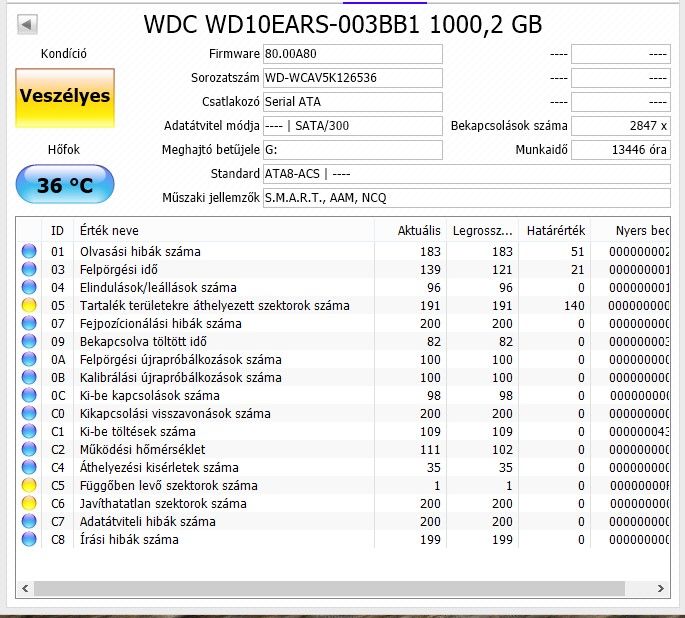
Task: Click status icon for Felpörgési újrapróbálkozások száma
Action: (29, 359)
